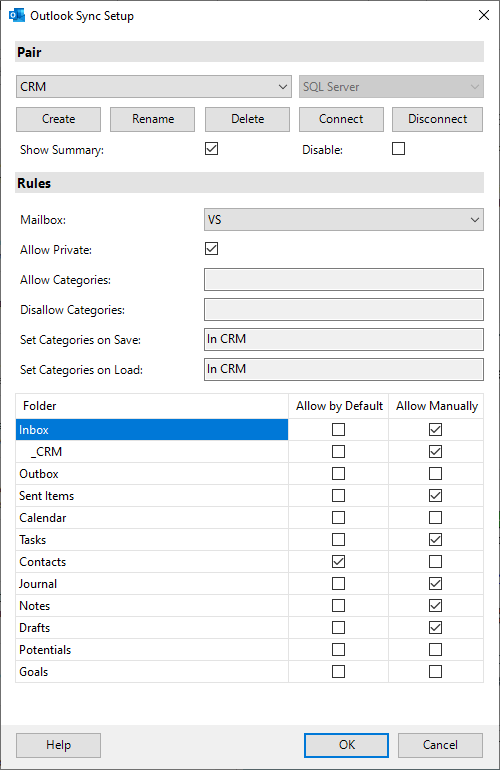Screen dimensions: 500x770
Task: Check Allow by Default for Sent Items
Action: 338,495
